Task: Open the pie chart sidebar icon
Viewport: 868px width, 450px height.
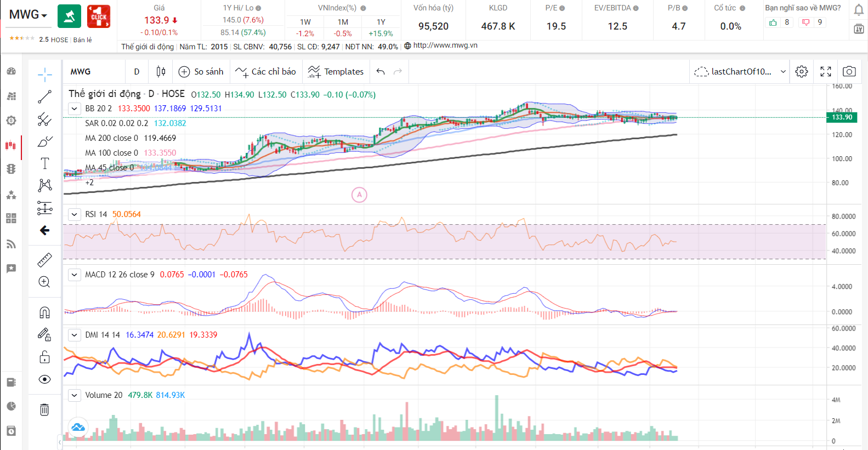Action: [x=11, y=406]
